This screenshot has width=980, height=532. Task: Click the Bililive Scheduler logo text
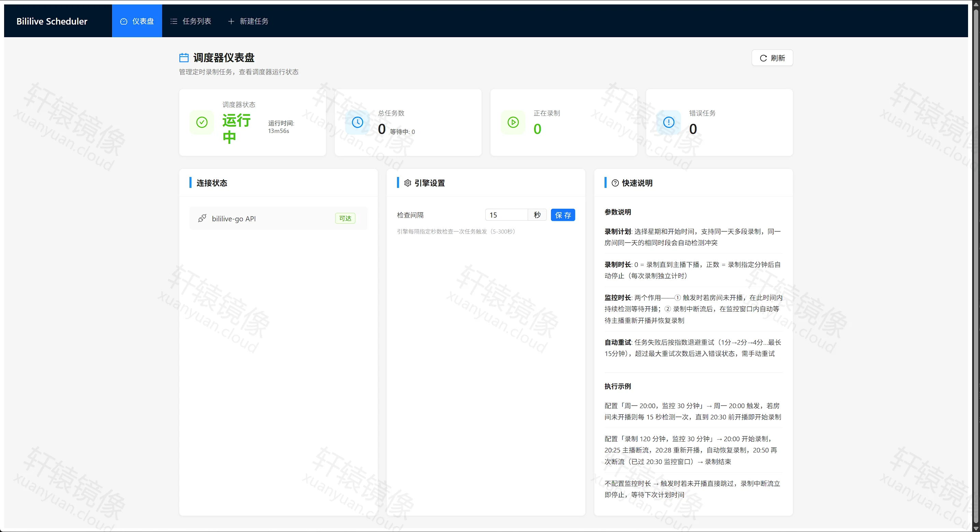(52, 21)
